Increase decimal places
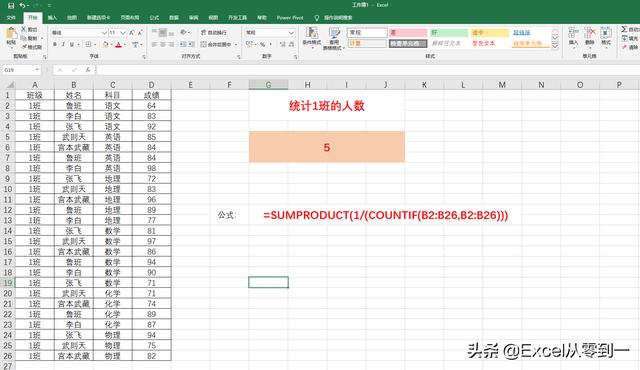Viewport: 640px width, 370px height. 282,44
